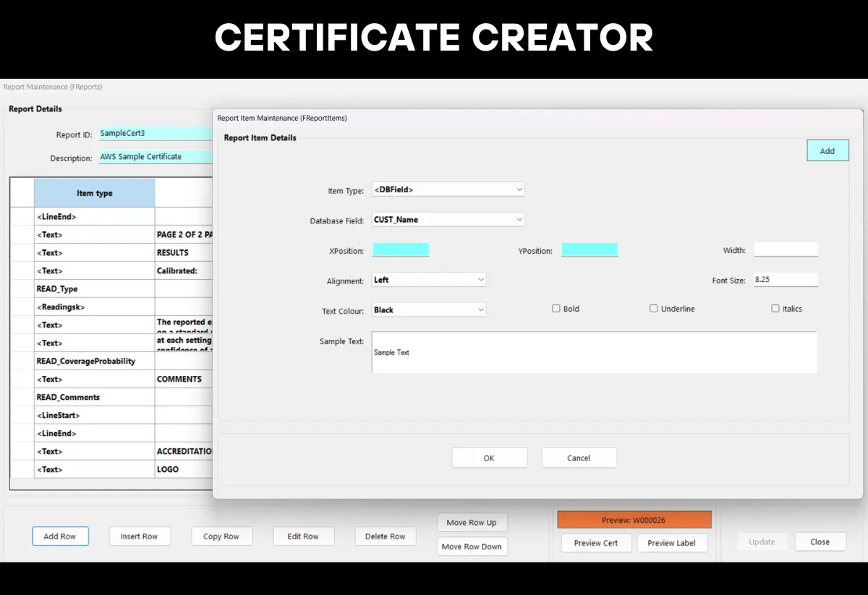
Task: Select the READ_Comments row in the table
Action: click(x=68, y=396)
